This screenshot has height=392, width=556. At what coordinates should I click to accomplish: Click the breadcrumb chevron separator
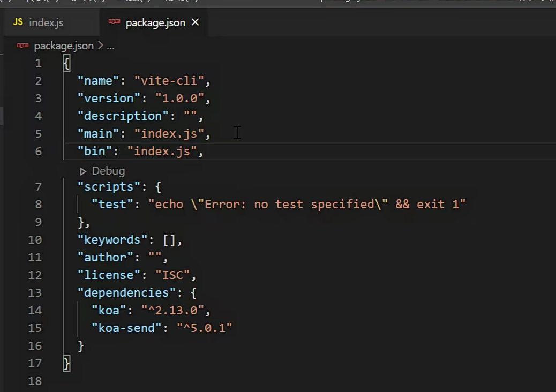pos(100,46)
